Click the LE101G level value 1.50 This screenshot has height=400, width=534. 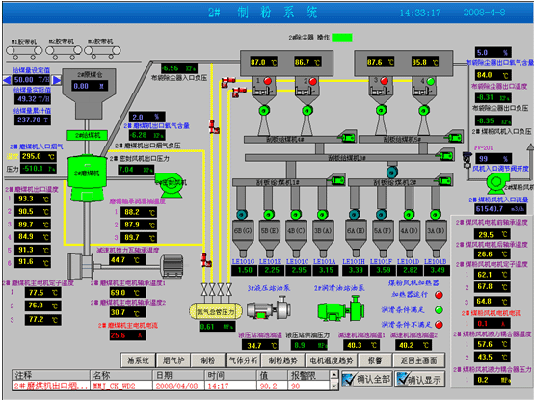244,270
